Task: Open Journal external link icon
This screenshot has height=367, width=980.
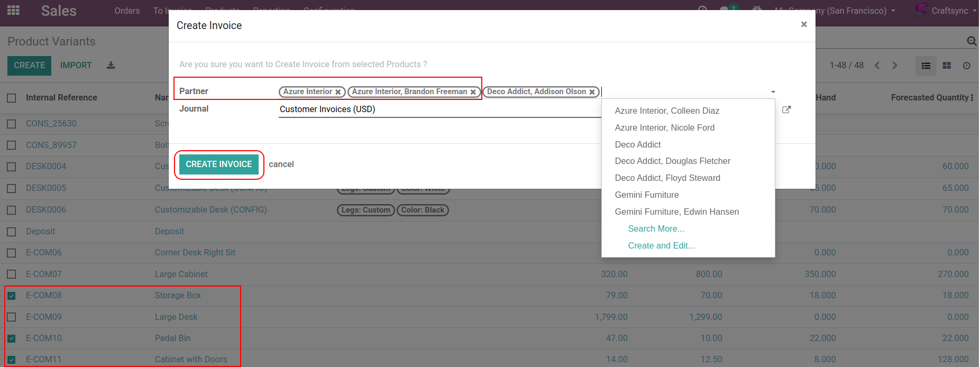Action: (x=786, y=109)
